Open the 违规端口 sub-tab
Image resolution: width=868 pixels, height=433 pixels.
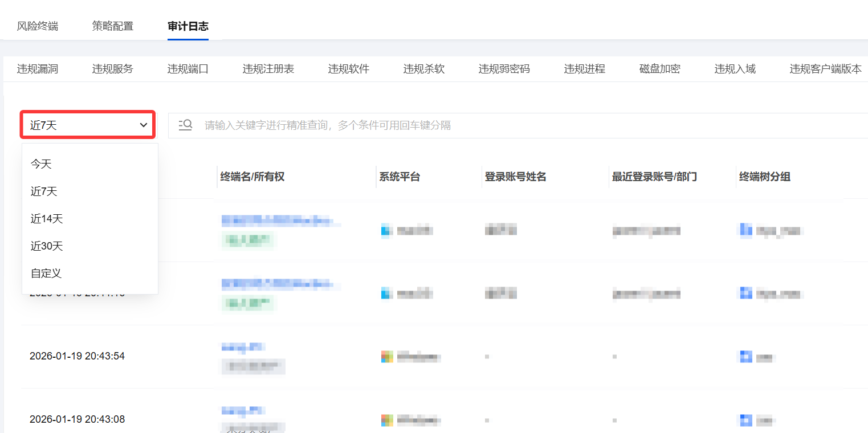point(188,69)
